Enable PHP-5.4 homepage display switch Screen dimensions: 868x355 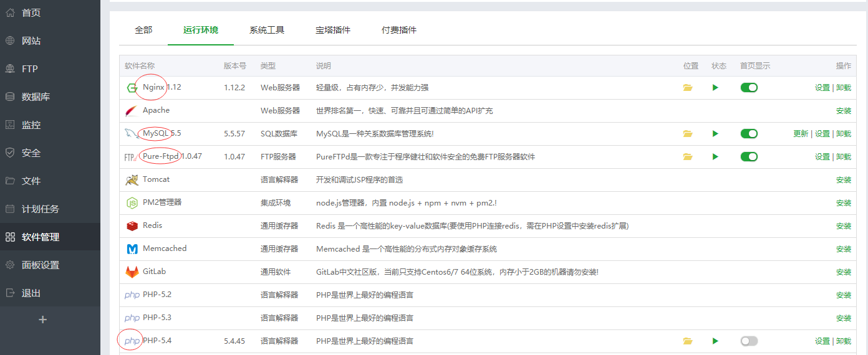click(749, 341)
